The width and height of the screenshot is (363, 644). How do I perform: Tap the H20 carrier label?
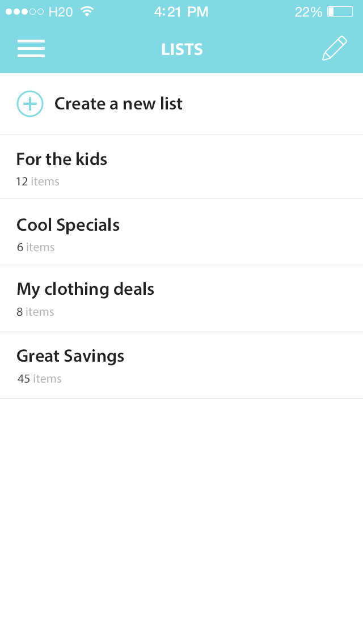[x=61, y=12]
